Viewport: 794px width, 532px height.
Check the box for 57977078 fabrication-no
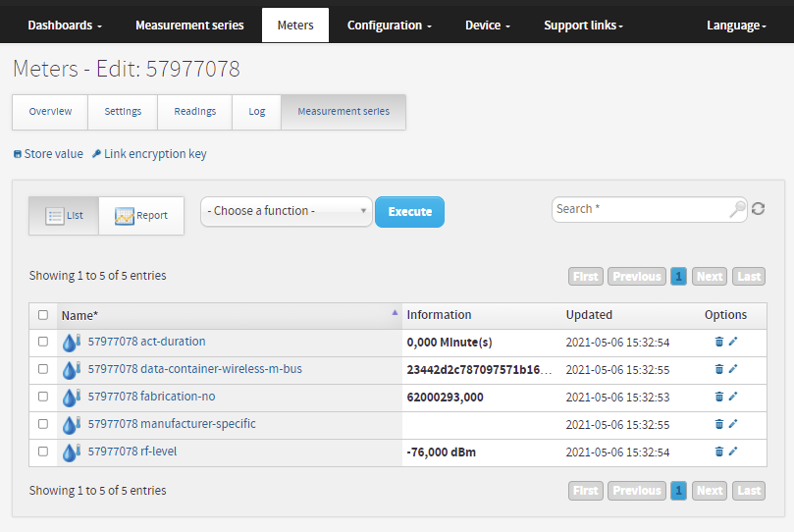[x=43, y=397]
